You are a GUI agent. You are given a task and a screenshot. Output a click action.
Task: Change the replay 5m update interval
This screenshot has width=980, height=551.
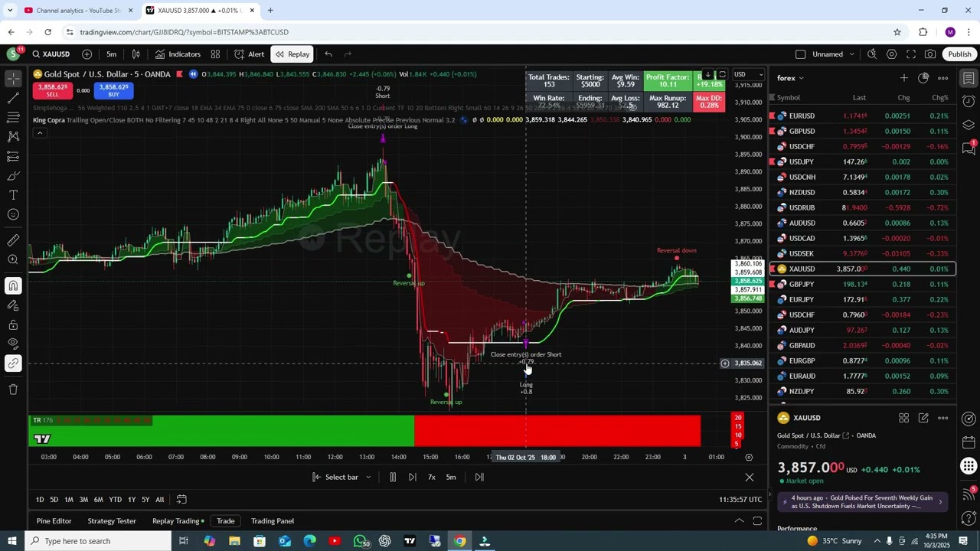coord(451,477)
